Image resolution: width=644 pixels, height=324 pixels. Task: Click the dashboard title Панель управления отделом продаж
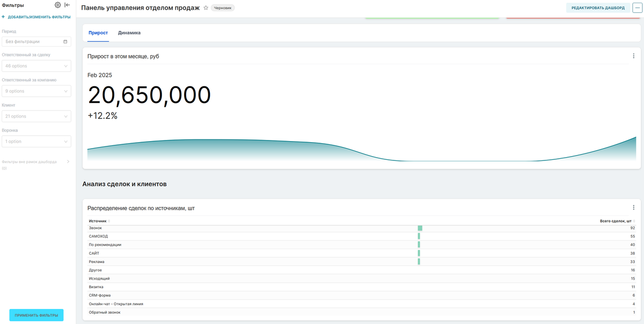tap(140, 8)
